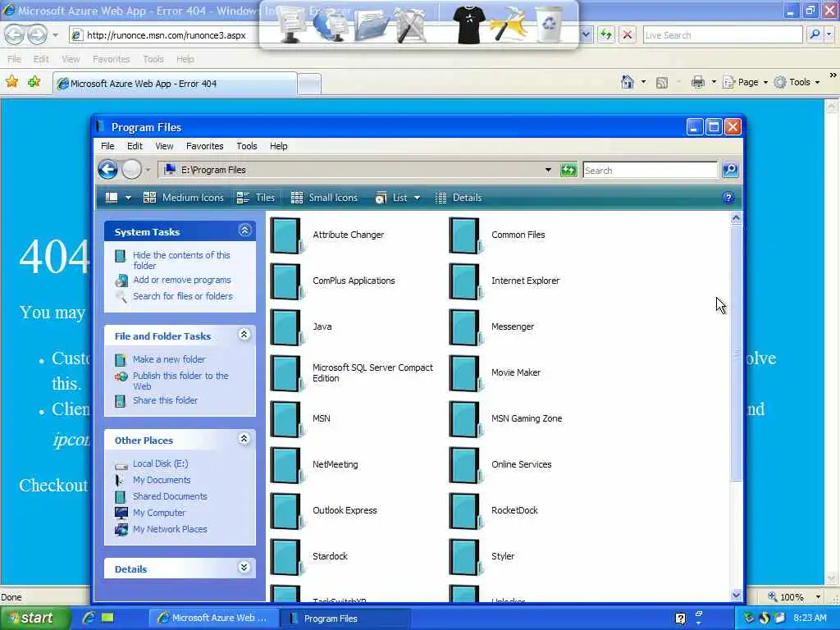Collapse the System Tasks panel
Screen dimensions: 840x630
click(x=244, y=231)
